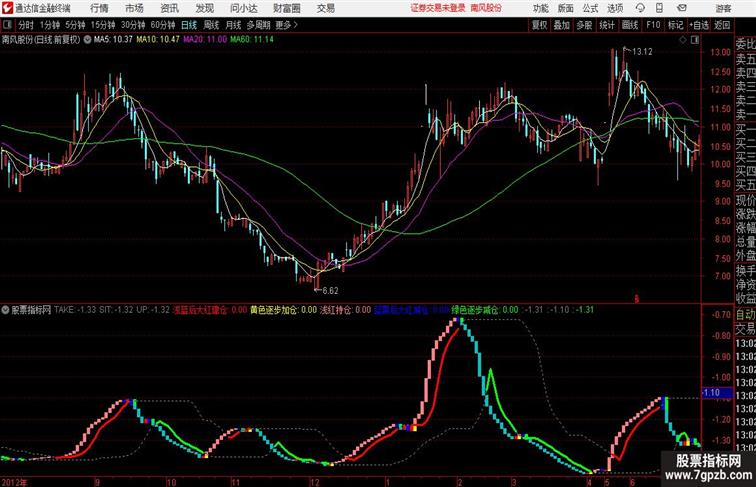The image size is (756, 487).
Task: Switch to 30分钟 chart period
Action: point(133,25)
